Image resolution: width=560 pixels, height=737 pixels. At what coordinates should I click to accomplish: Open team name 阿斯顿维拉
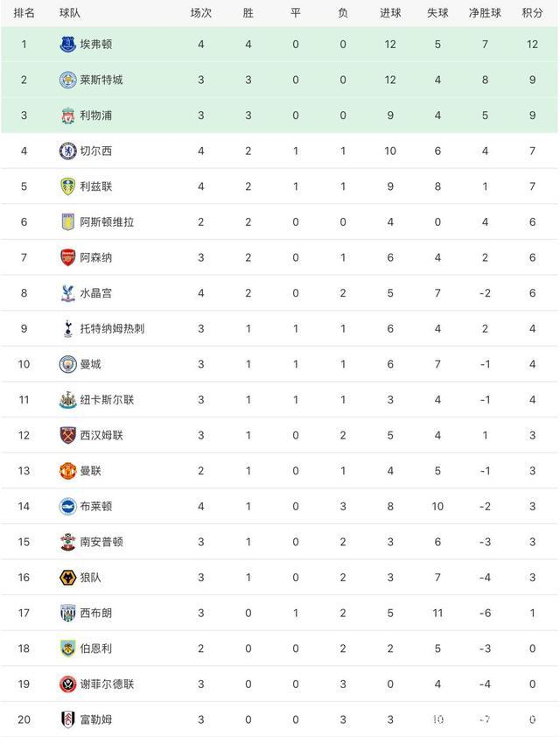pyautogui.click(x=107, y=222)
